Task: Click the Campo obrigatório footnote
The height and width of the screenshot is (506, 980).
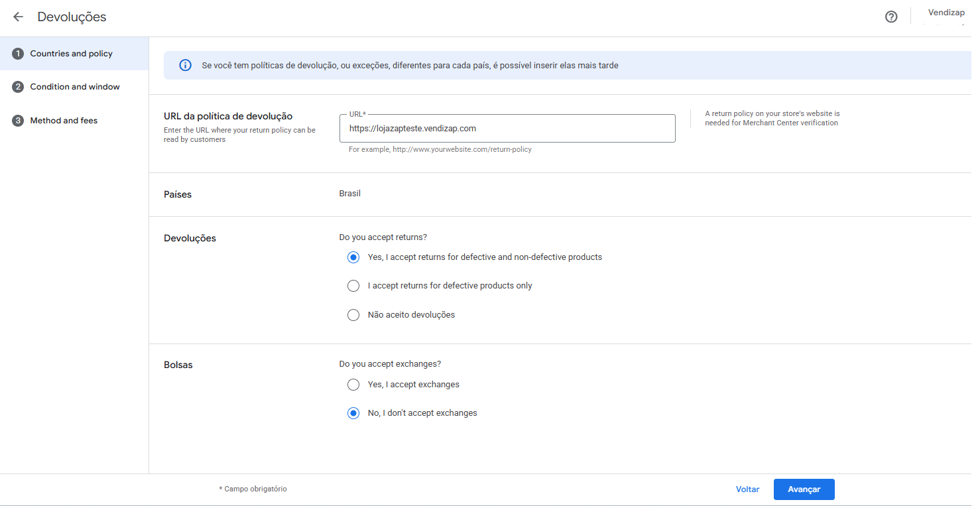Action: [x=253, y=489]
